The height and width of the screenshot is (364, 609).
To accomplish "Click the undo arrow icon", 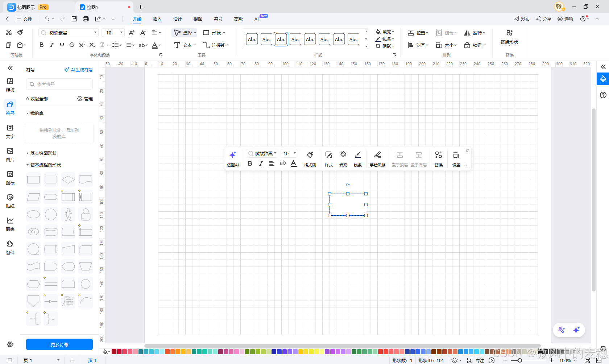I will click(47, 19).
